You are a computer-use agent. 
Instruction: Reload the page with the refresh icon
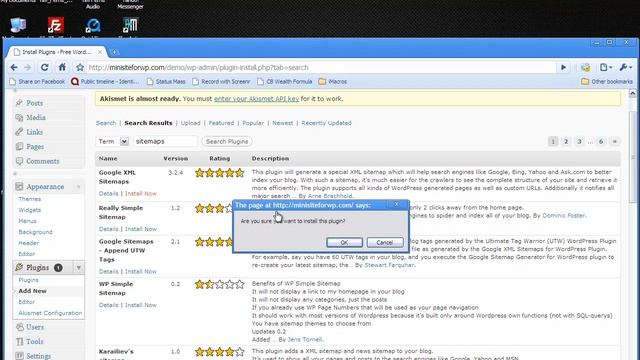coord(44,67)
